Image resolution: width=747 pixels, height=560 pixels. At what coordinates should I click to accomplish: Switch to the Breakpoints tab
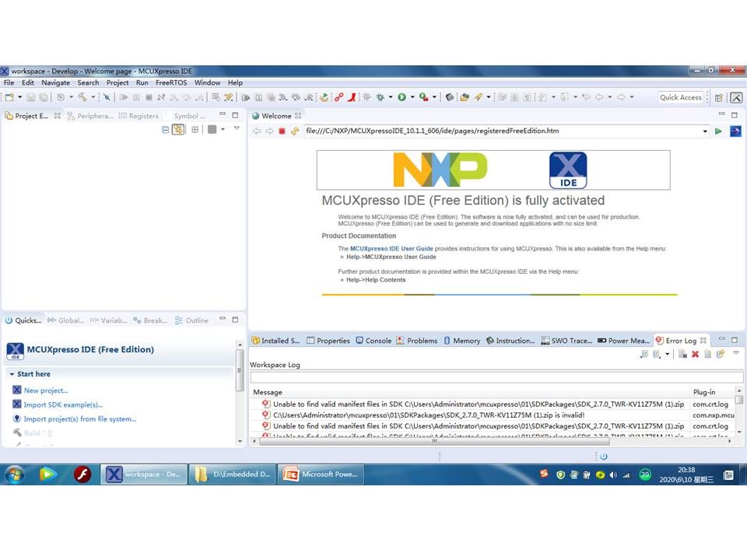tap(150, 320)
